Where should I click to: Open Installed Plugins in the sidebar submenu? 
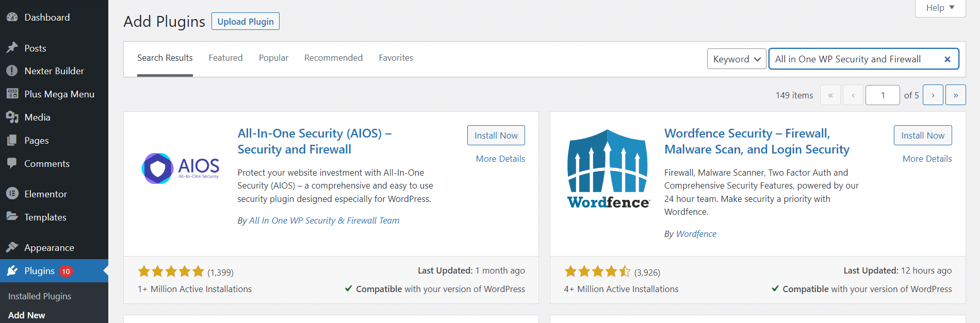point(40,296)
